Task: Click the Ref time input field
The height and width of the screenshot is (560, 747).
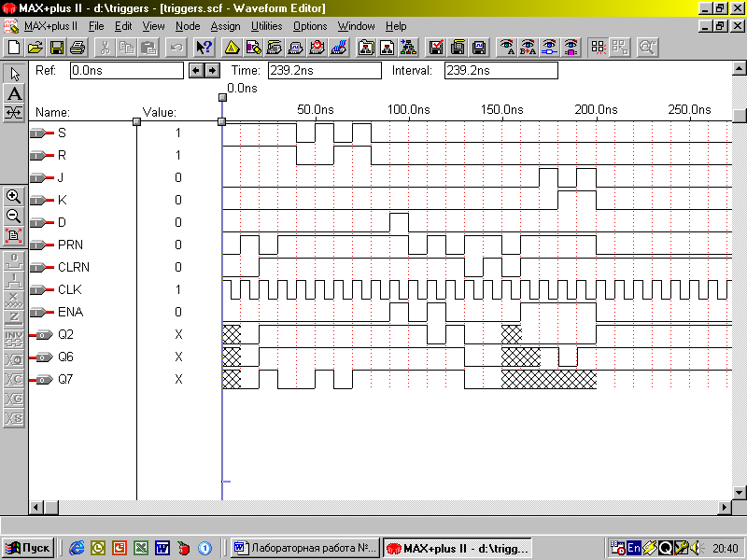Action: [x=125, y=70]
